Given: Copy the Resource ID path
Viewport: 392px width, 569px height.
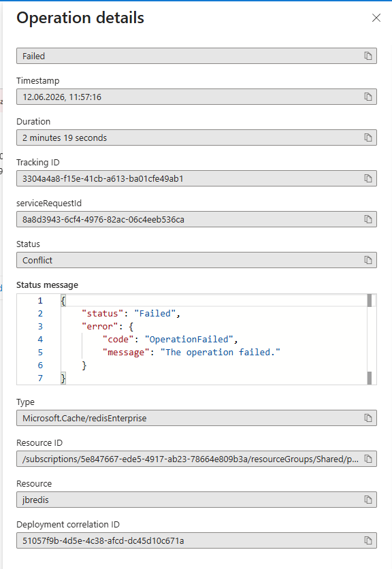Looking at the screenshot, I should [x=368, y=459].
